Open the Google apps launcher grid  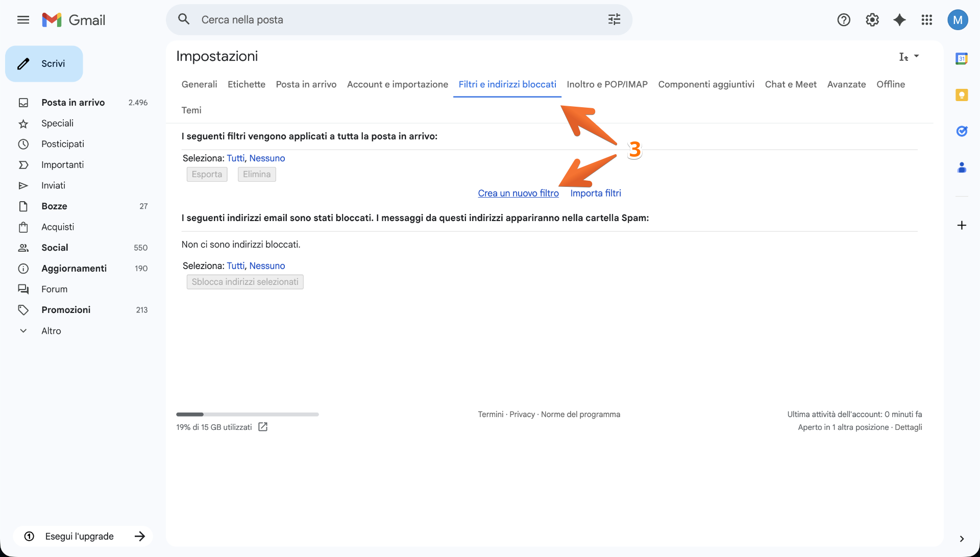927,19
